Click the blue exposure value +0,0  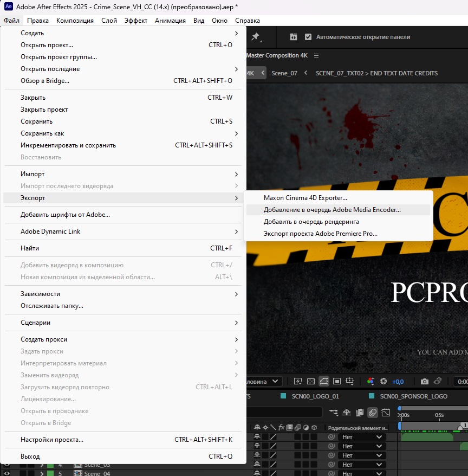[398, 382]
